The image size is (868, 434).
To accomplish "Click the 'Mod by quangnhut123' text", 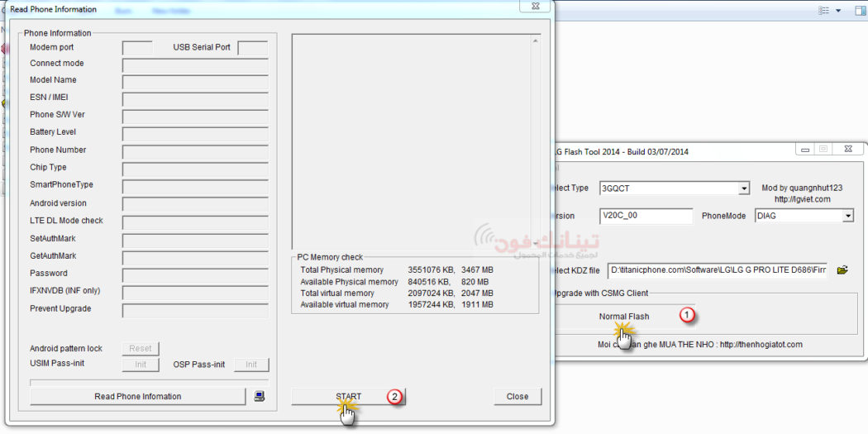I will 802,188.
